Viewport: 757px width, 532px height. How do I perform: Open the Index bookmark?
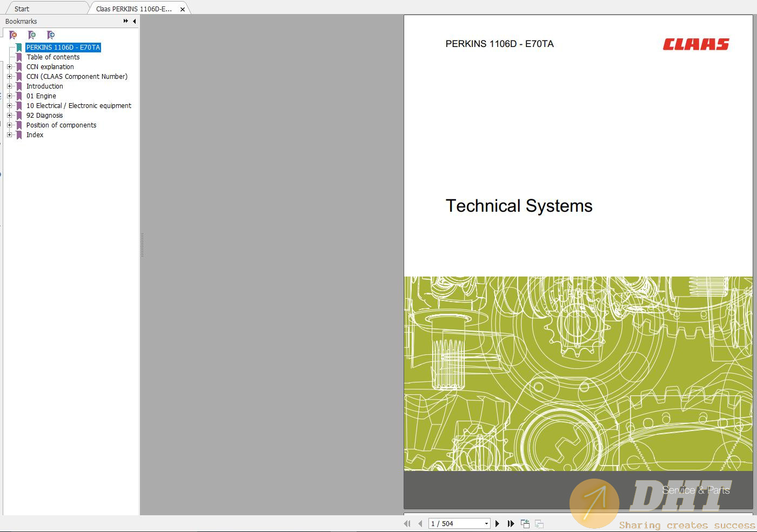(35, 135)
